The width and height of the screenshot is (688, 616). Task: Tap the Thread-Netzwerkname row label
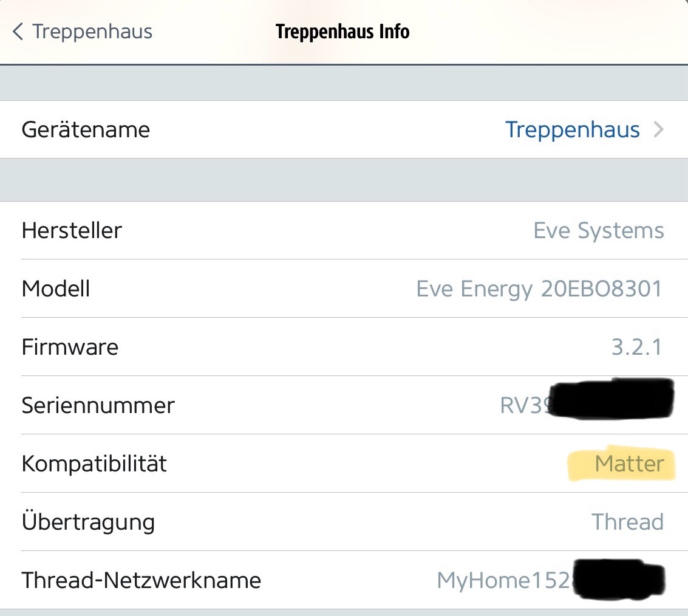pyautogui.click(x=141, y=581)
